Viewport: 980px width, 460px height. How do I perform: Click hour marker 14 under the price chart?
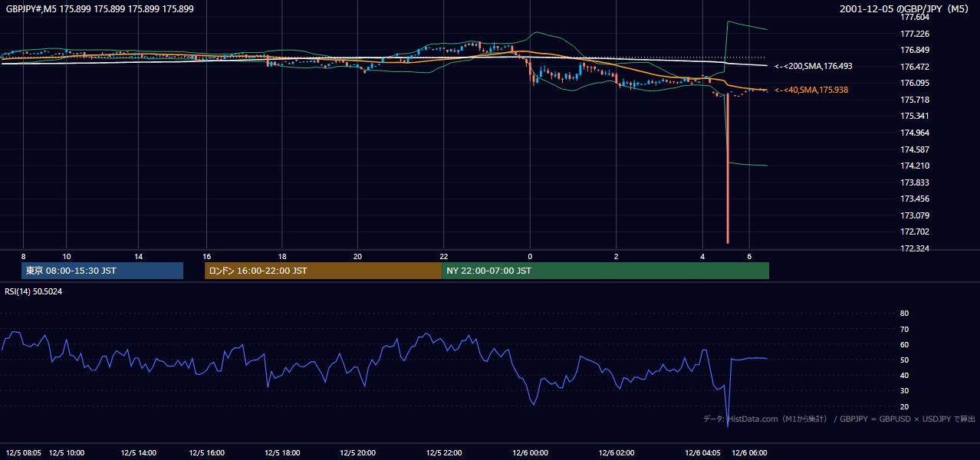(x=139, y=256)
